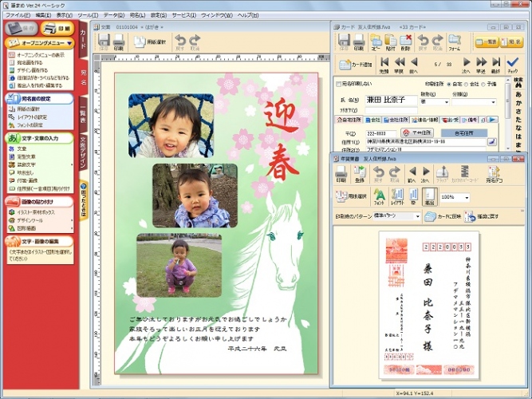Open the ヘルプ(H) menu
Image resolution: width=532 pixels, height=399 pixels.
248,15
